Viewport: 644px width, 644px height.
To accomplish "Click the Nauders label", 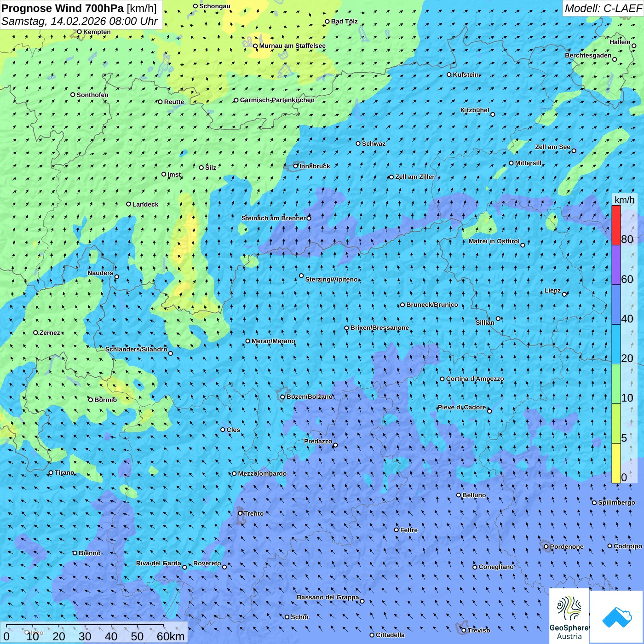I will [x=100, y=273].
